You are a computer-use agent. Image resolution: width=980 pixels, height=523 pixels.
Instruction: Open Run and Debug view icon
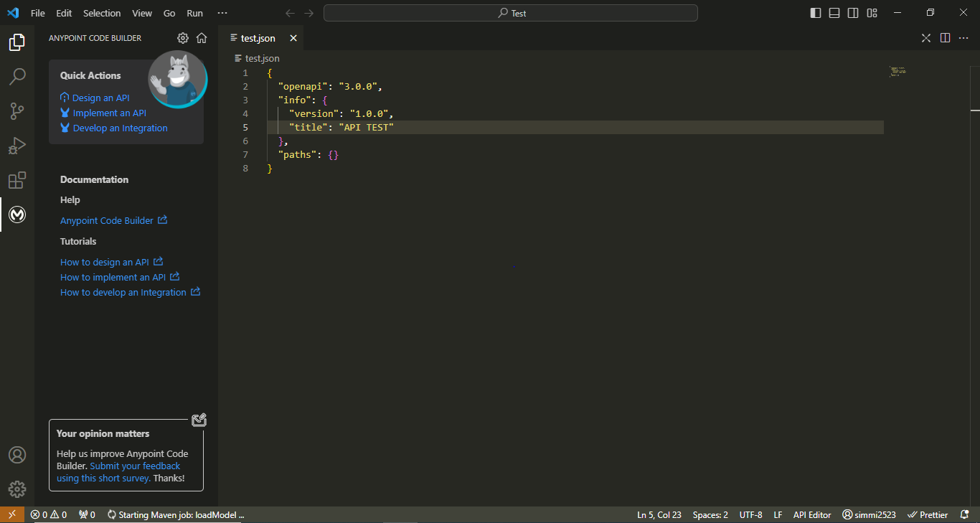point(17,146)
